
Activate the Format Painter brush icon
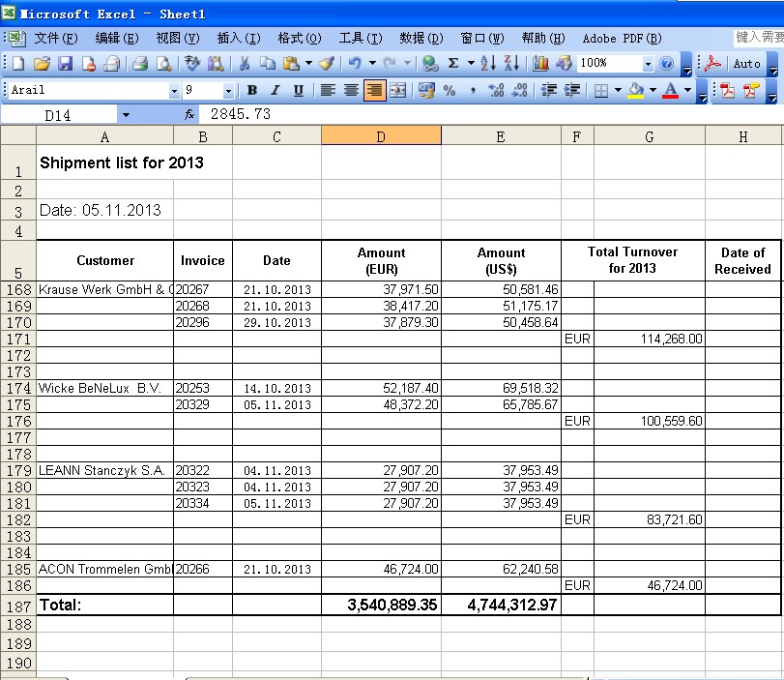(327, 64)
